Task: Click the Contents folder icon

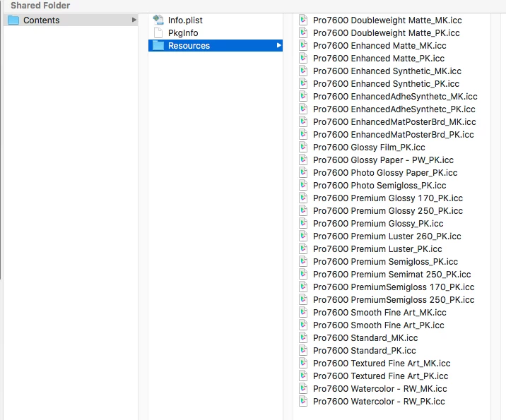Action: tap(13, 20)
